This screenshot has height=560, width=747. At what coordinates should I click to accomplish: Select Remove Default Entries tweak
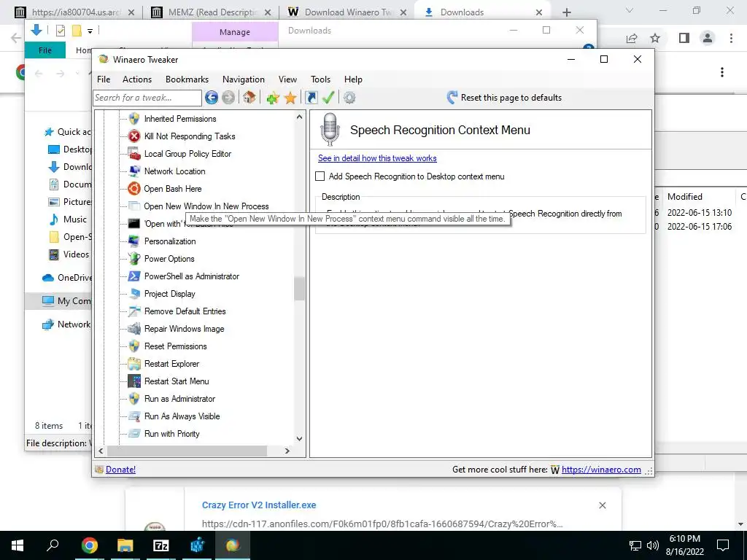pos(185,311)
